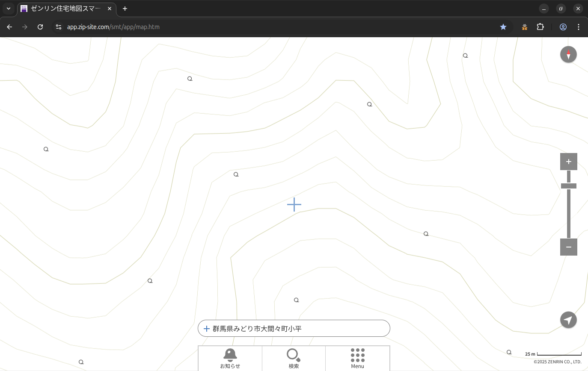Open Chrome's three-dot menu
This screenshot has width=588, height=371.
[579, 27]
